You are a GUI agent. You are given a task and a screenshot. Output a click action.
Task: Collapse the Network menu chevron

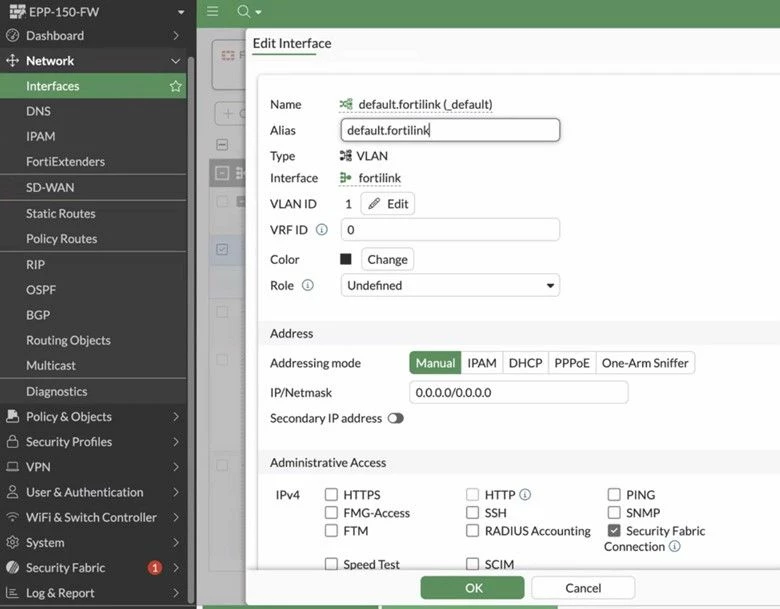(x=176, y=61)
